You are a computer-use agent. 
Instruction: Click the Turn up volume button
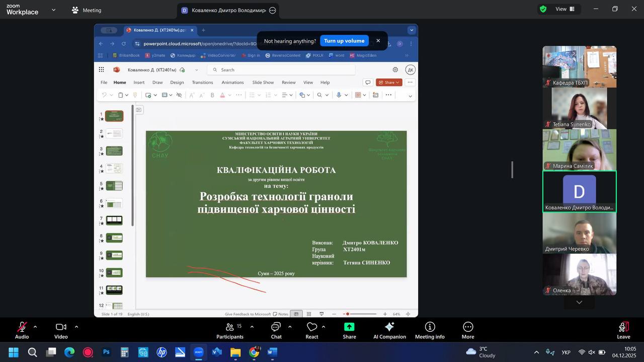(x=344, y=41)
